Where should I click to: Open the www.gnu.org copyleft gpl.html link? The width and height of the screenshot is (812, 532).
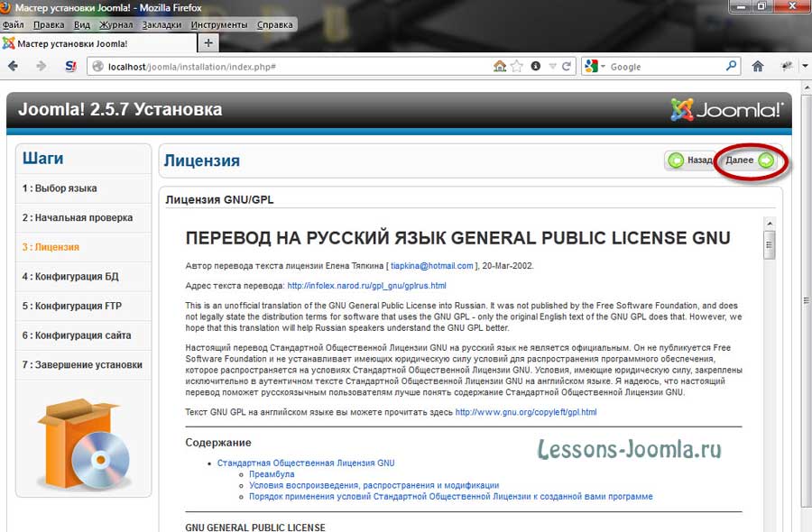526,412
